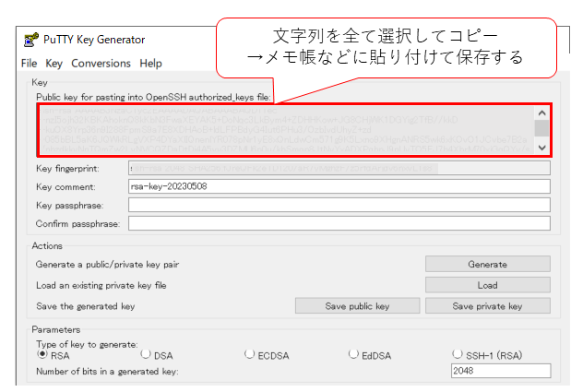Click the public key scrollbar down arrow
Image resolution: width=583 pixels, height=392 pixels.
point(541,148)
